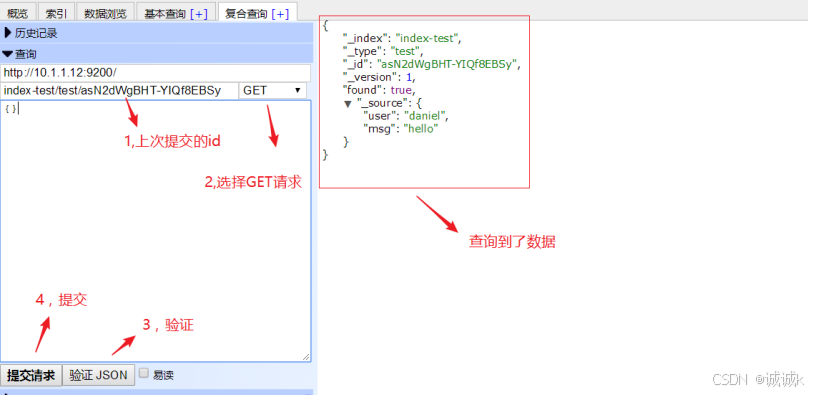Click the "_type": "test" entry
816x395 pixels.
(x=382, y=51)
